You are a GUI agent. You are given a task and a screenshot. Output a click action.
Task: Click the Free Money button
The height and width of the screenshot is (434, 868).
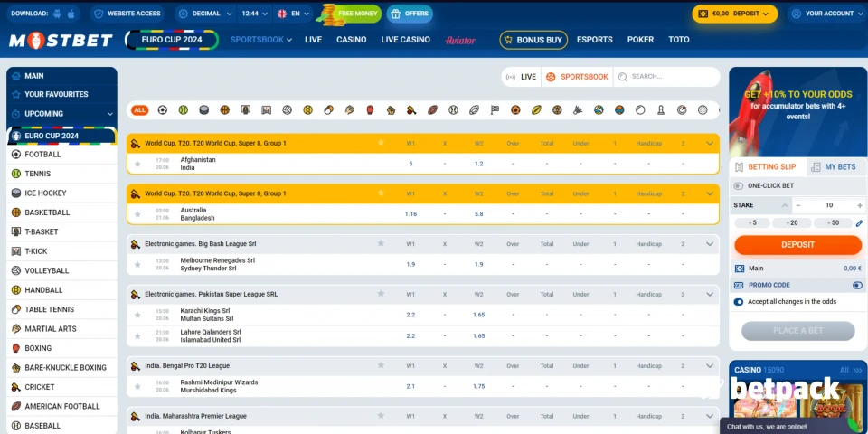pyautogui.click(x=345, y=14)
